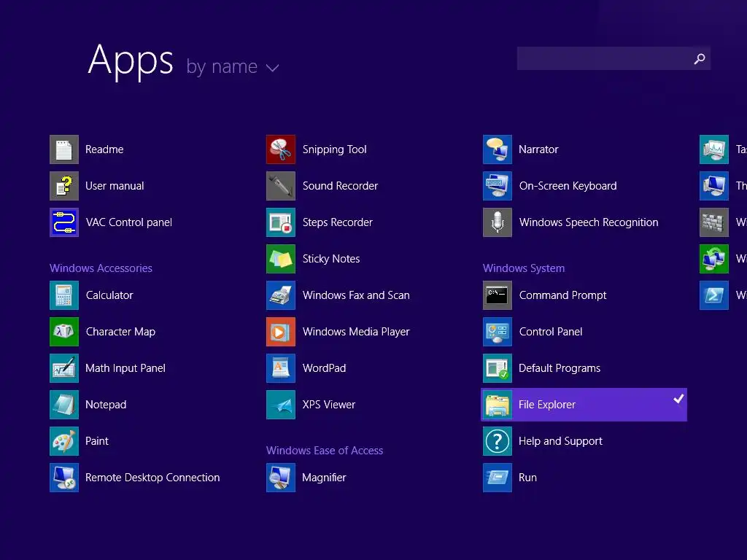Open the Notepad icon
The image size is (747, 560).
tap(64, 405)
